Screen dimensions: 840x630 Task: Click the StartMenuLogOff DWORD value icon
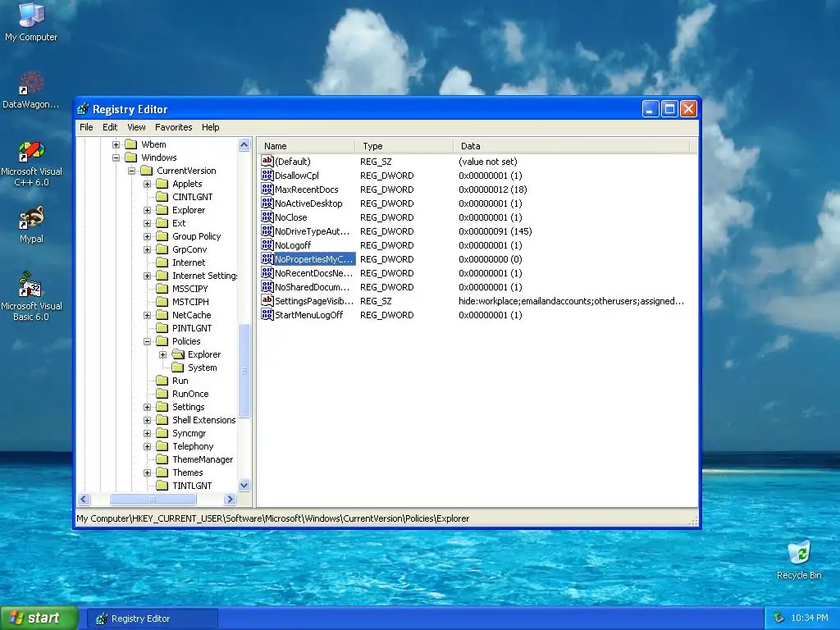[267, 314]
